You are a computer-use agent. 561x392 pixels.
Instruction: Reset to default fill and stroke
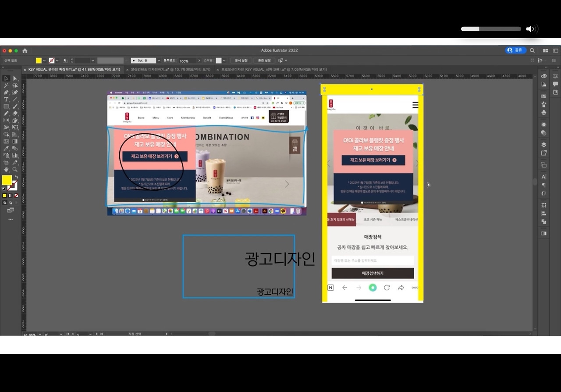tap(4, 189)
